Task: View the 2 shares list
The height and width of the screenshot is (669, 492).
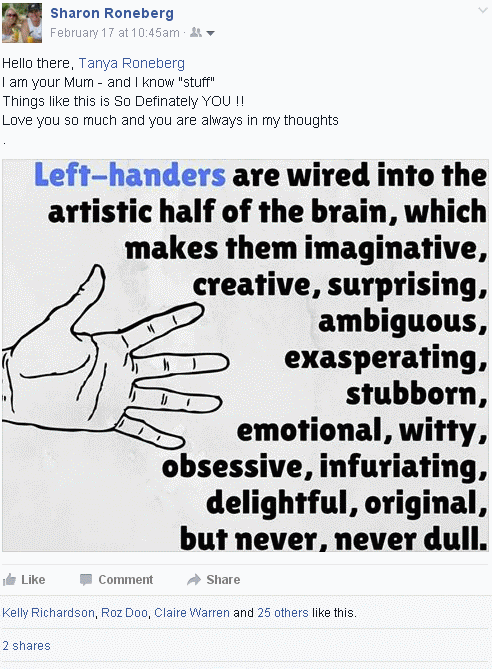Action: [x=26, y=646]
